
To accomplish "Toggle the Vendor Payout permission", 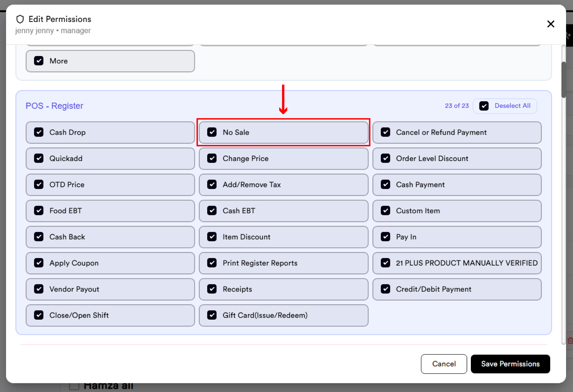I will 39,289.
